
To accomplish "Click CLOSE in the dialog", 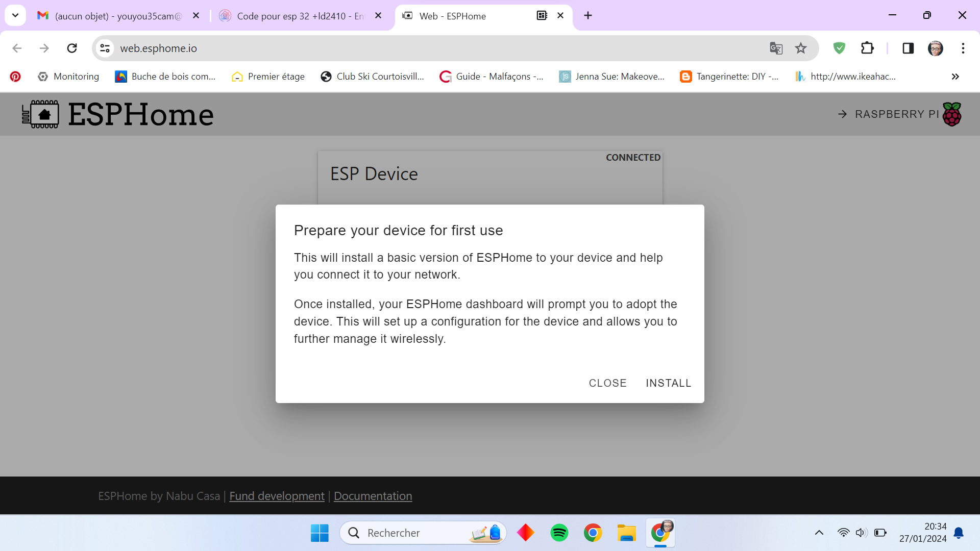I will (607, 383).
